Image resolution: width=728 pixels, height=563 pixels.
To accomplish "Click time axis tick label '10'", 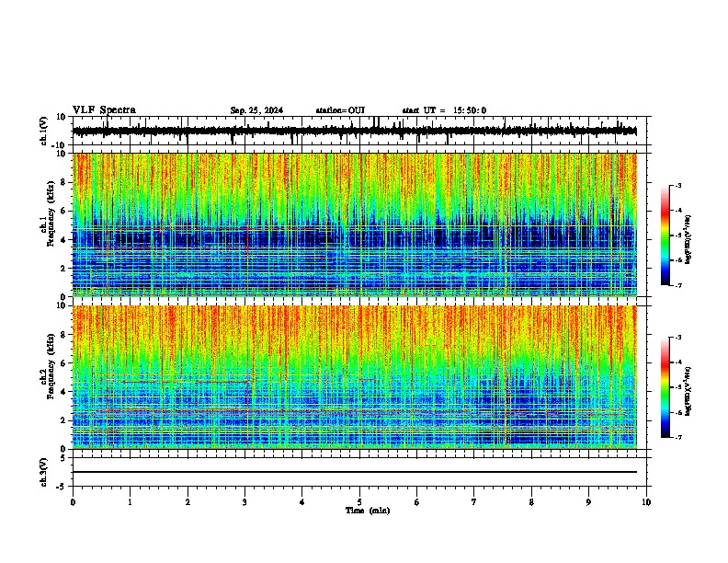I will (x=646, y=502).
